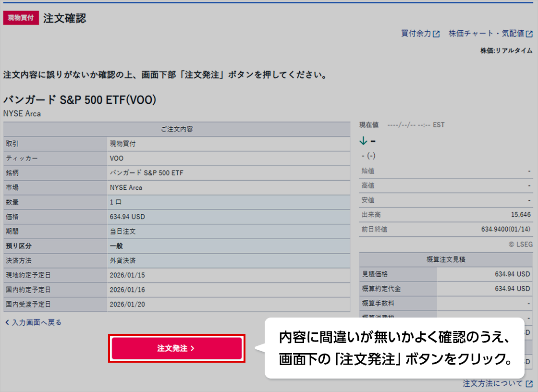Viewport: 538px width, 392px height.
Task: Open the 買付余力 buying power link
Action: tap(416, 34)
